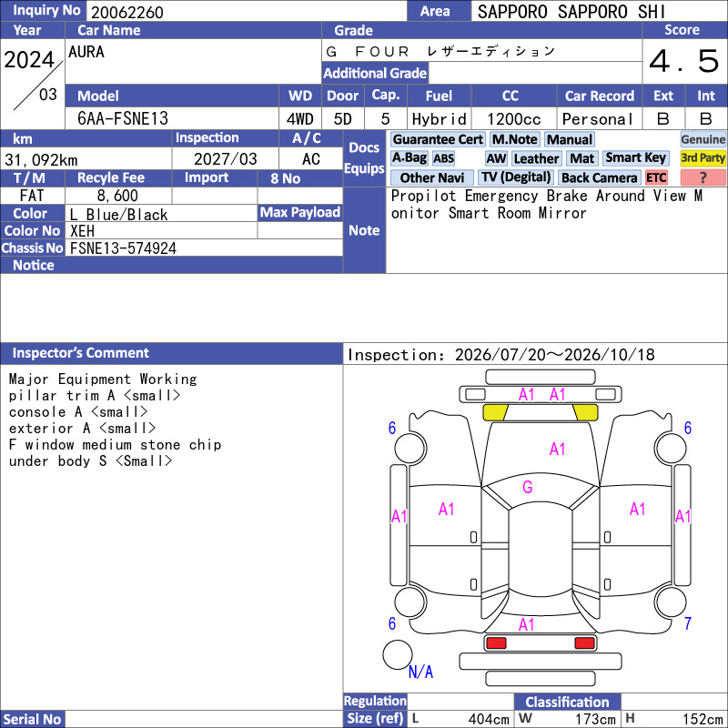Click the Classification header label

tap(567, 702)
